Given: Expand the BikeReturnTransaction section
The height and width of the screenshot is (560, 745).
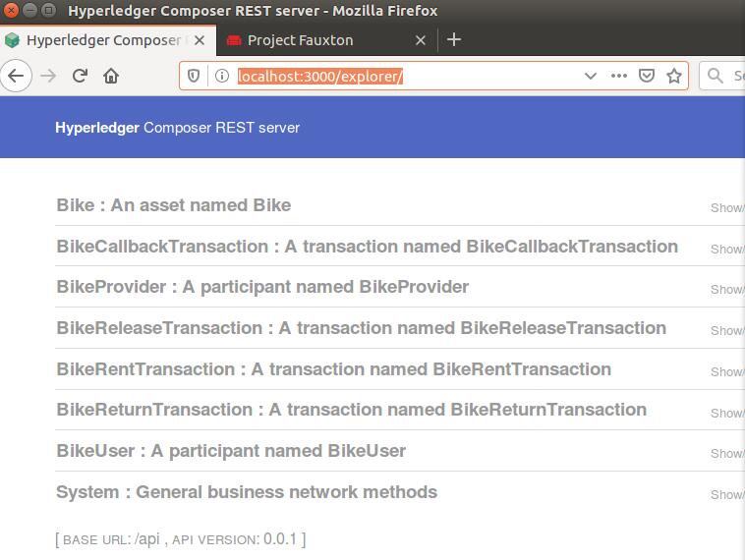Looking at the screenshot, I should tap(351, 410).
